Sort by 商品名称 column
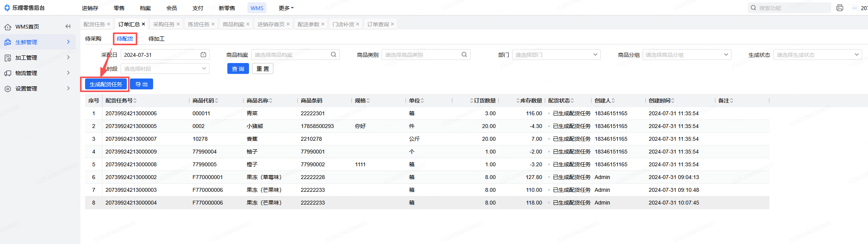The image size is (868, 244). [271, 101]
